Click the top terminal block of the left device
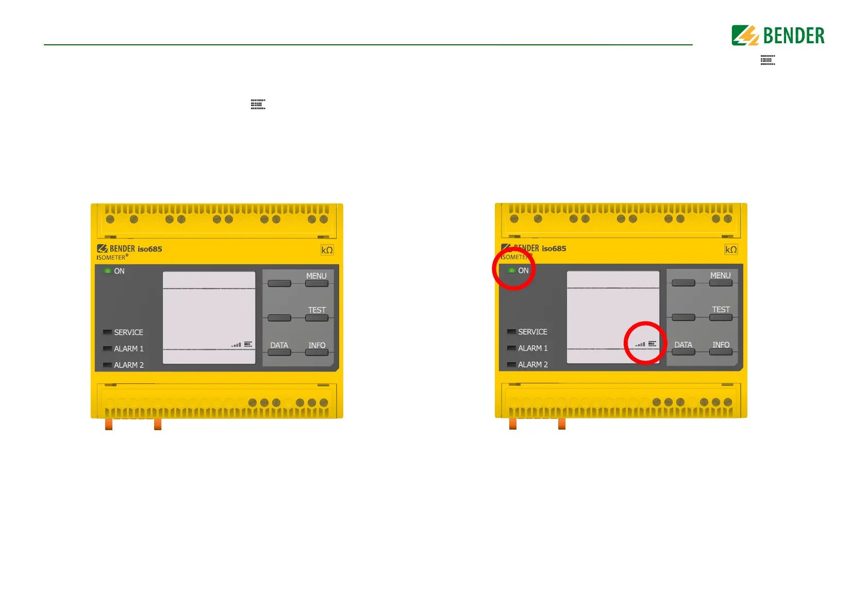The image size is (868, 613). [217, 221]
